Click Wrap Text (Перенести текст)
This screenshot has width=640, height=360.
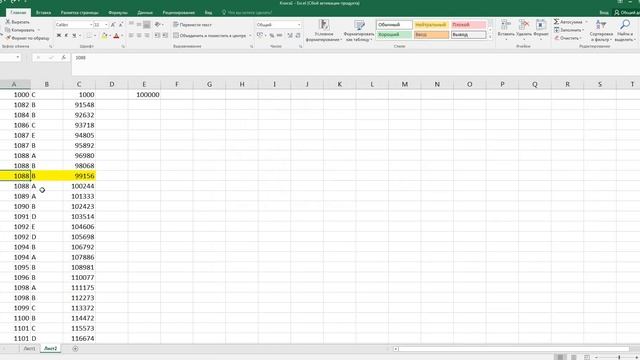pos(192,25)
